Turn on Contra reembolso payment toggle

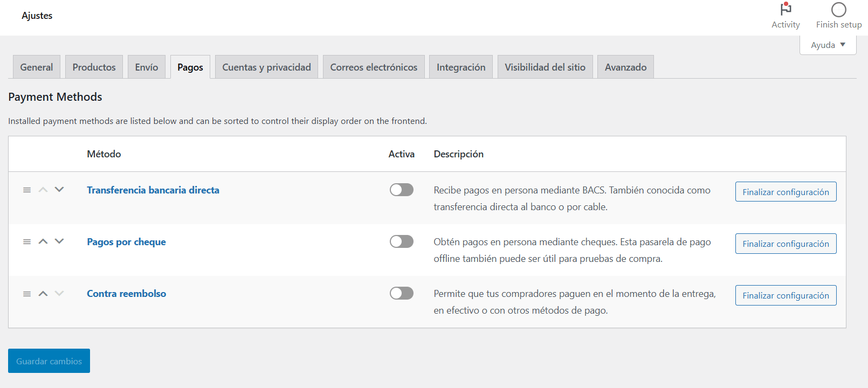402,293
